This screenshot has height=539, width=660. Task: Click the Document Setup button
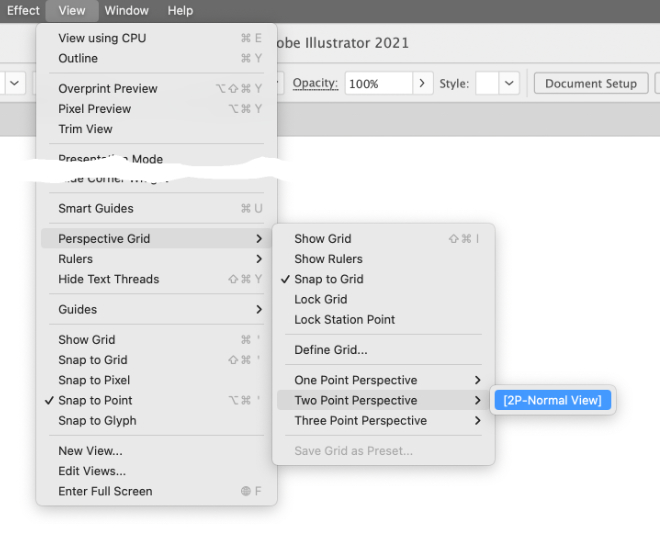click(x=590, y=84)
